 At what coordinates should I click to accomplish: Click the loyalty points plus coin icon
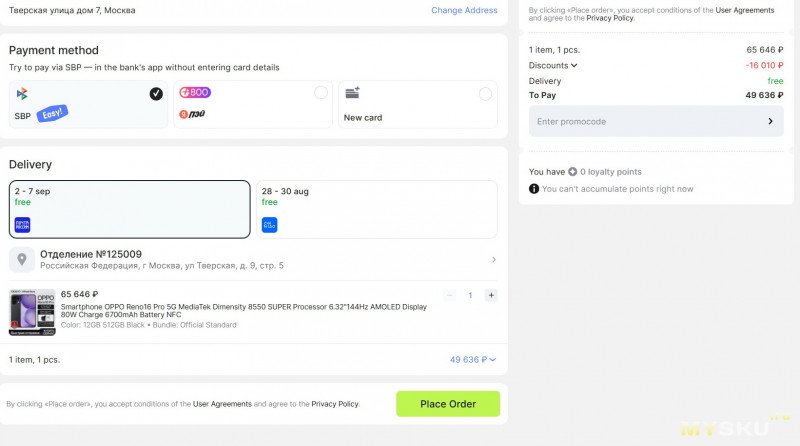click(x=572, y=172)
